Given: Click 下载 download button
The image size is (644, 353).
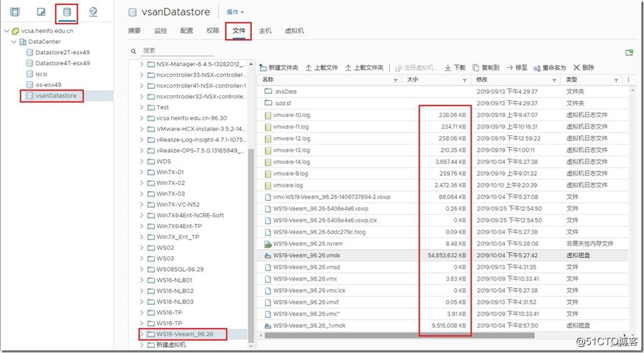Looking at the screenshot, I should [455, 68].
